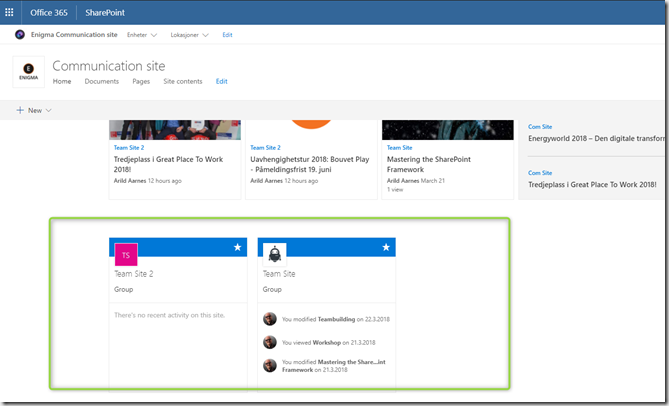Open Energyworld 2018 – Den digitale news item
This screenshot has width=669, height=406.
596,139
